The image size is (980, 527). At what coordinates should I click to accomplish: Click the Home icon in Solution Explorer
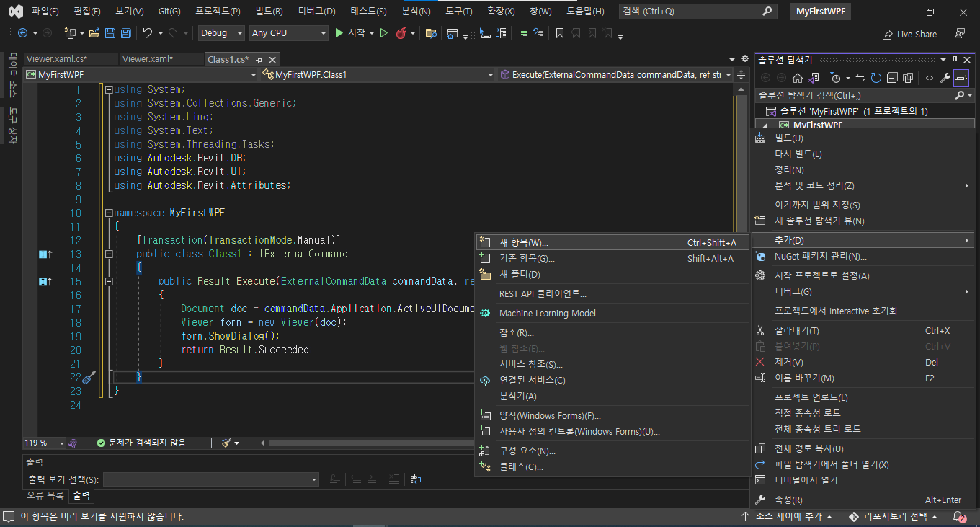(x=798, y=78)
